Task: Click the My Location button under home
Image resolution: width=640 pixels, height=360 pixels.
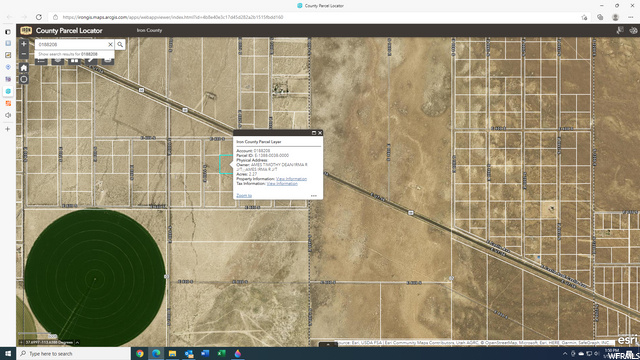Action: (24, 79)
